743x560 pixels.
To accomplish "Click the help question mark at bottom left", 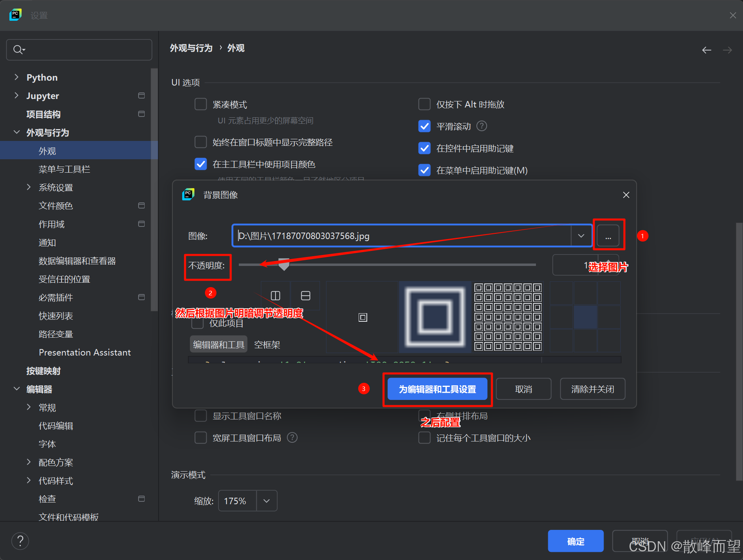I will [20, 541].
